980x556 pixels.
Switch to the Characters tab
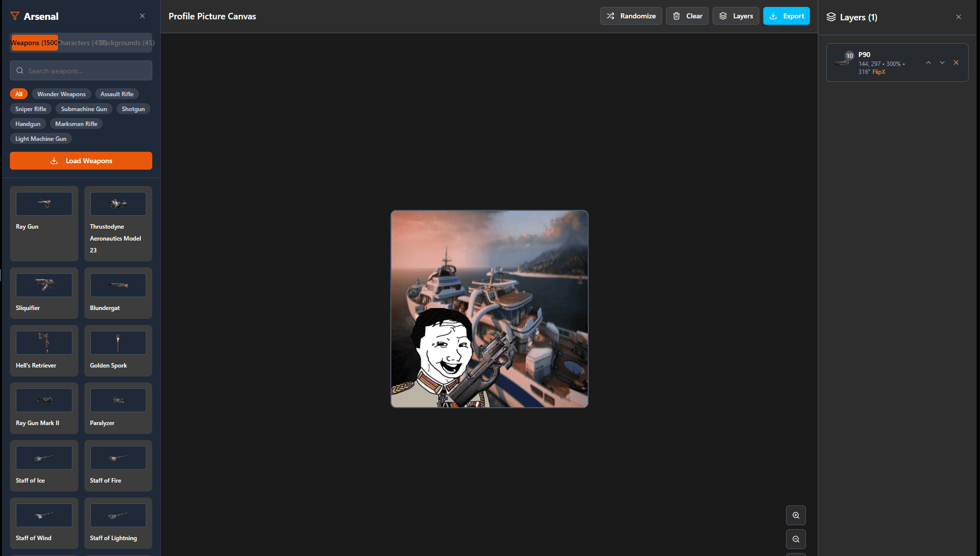point(81,43)
